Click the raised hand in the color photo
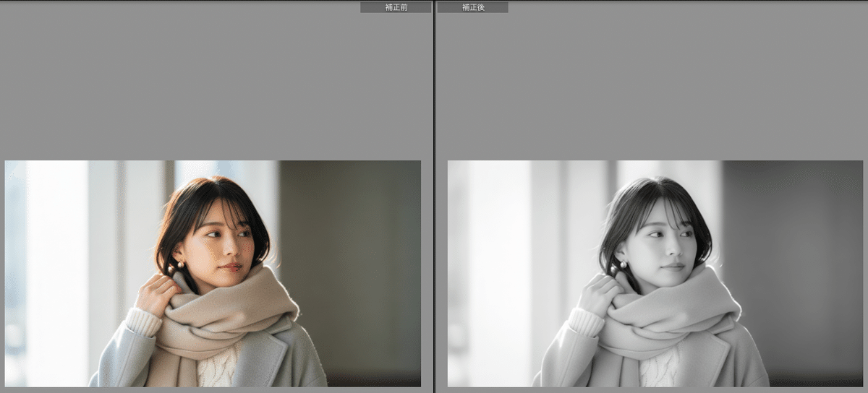Viewport: 868px width, 393px height. coord(157,293)
